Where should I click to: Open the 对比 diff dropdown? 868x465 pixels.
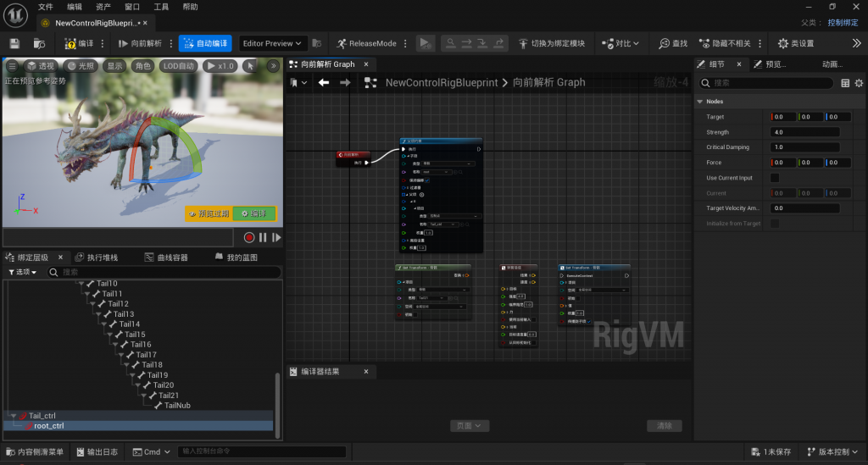pyautogui.click(x=620, y=43)
